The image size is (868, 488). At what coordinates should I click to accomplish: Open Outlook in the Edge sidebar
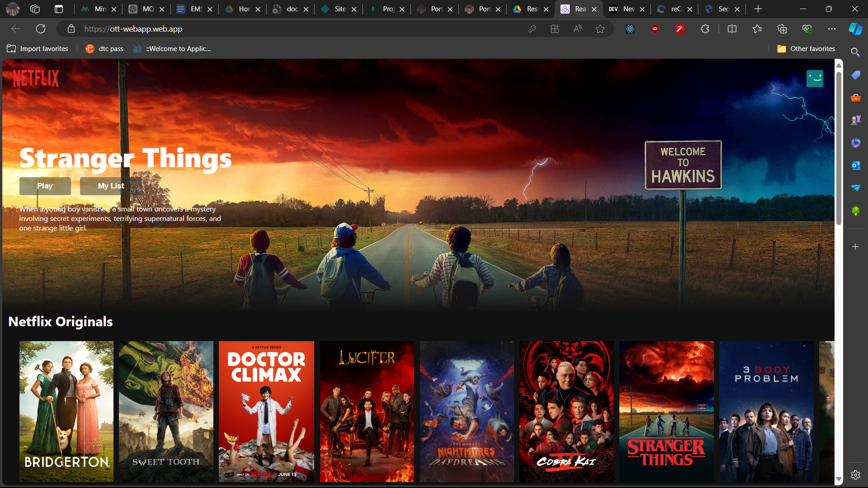pyautogui.click(x=855, y=165)
